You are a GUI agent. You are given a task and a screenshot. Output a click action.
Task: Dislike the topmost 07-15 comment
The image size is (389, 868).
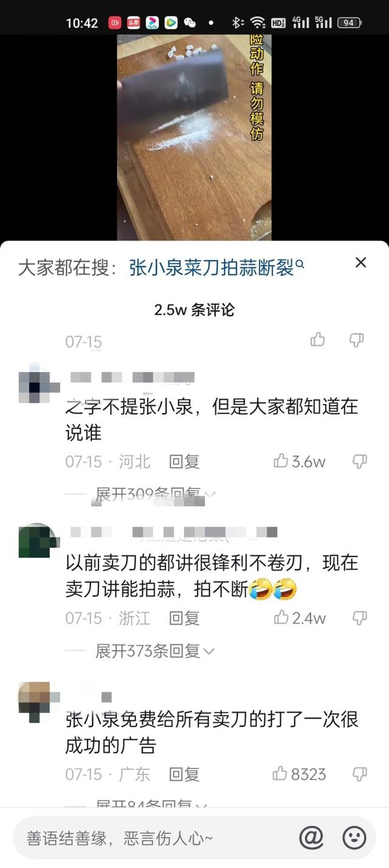click(357, 340)
